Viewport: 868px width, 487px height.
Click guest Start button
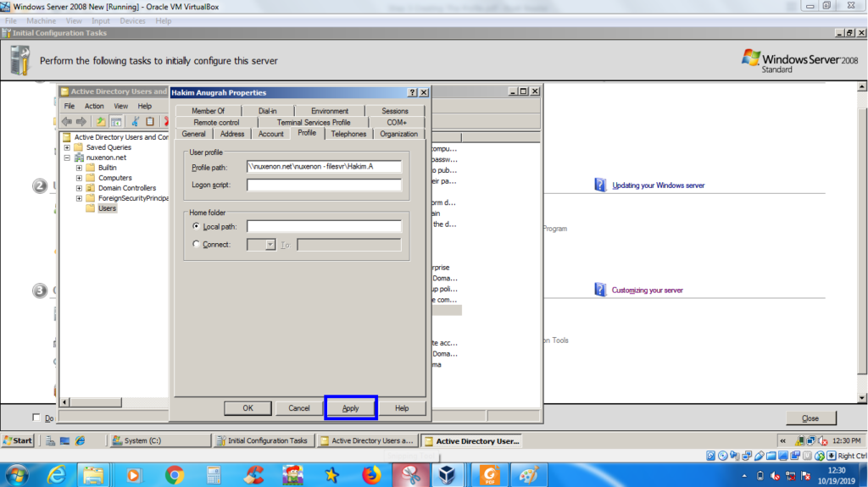[19, 440]
